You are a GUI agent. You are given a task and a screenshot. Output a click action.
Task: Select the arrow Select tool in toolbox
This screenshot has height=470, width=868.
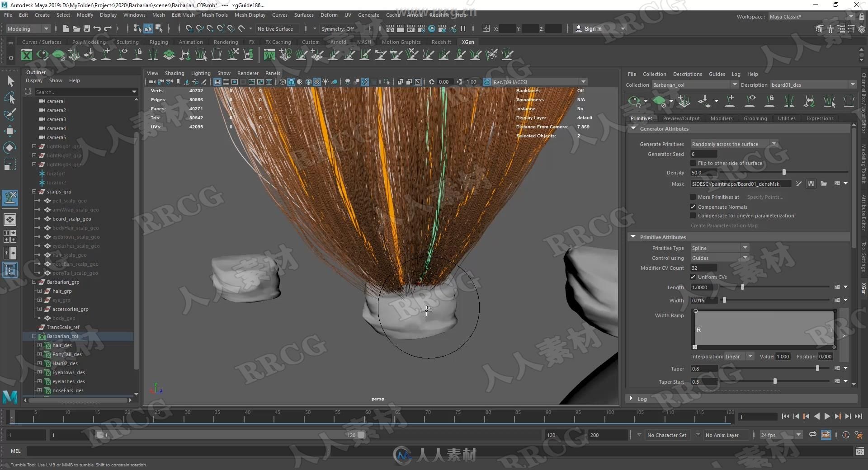(x=10, y=81)
